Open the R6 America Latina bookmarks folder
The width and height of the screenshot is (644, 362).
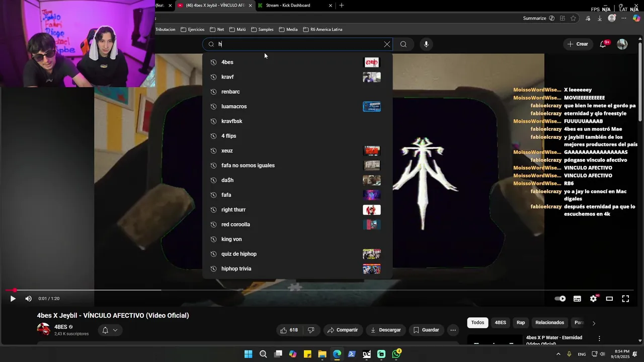click(x=323, y=30)
